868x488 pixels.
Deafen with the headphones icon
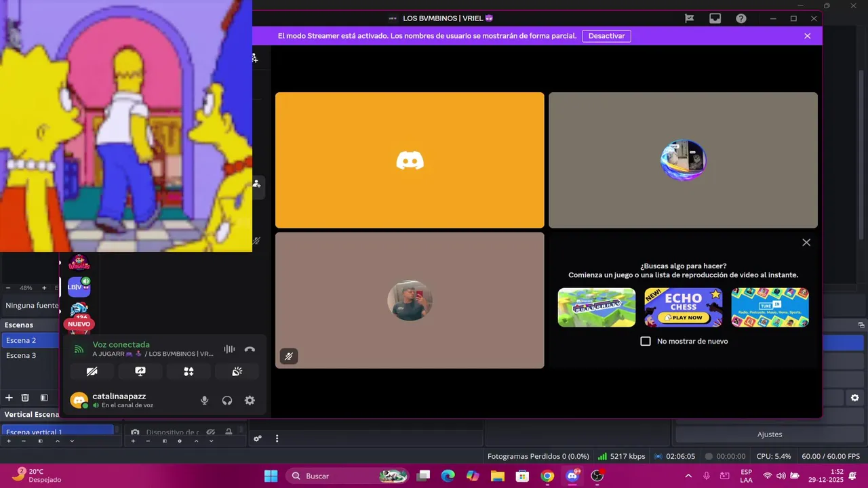pos(227,401)
